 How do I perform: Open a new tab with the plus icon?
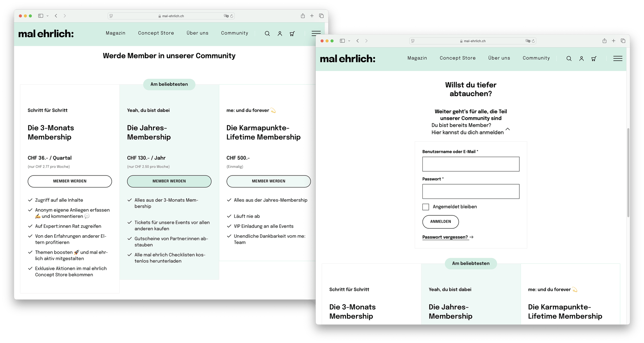[x=614, y=41]
